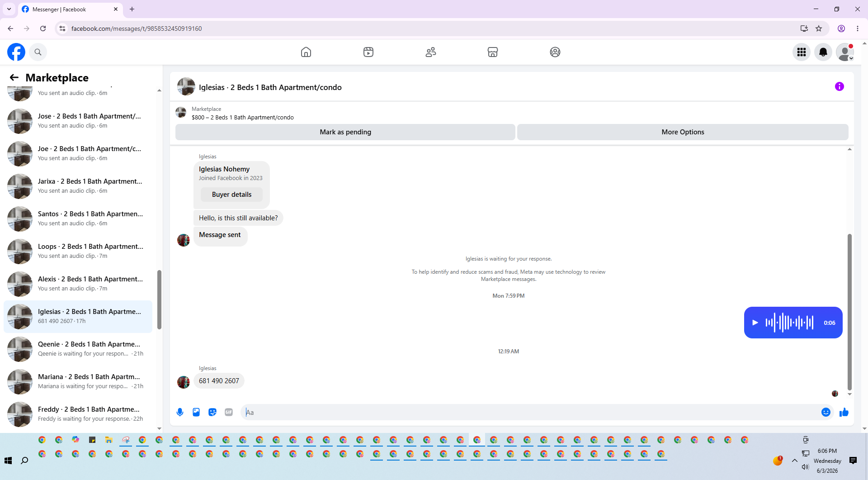The height and width of the screenshot is (480, 868).
Task: Open File Explorer from the taskbar
Action: tap(109, 440)
